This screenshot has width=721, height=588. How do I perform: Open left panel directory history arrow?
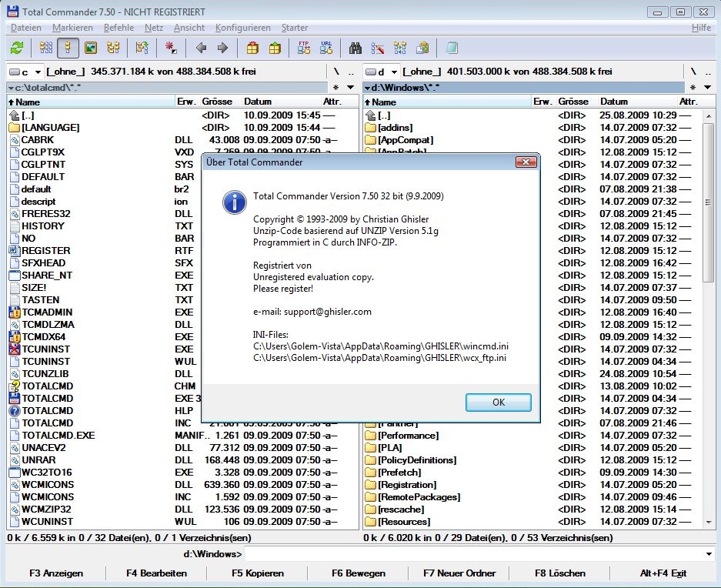pyautogui.click(x=350, y=87)
